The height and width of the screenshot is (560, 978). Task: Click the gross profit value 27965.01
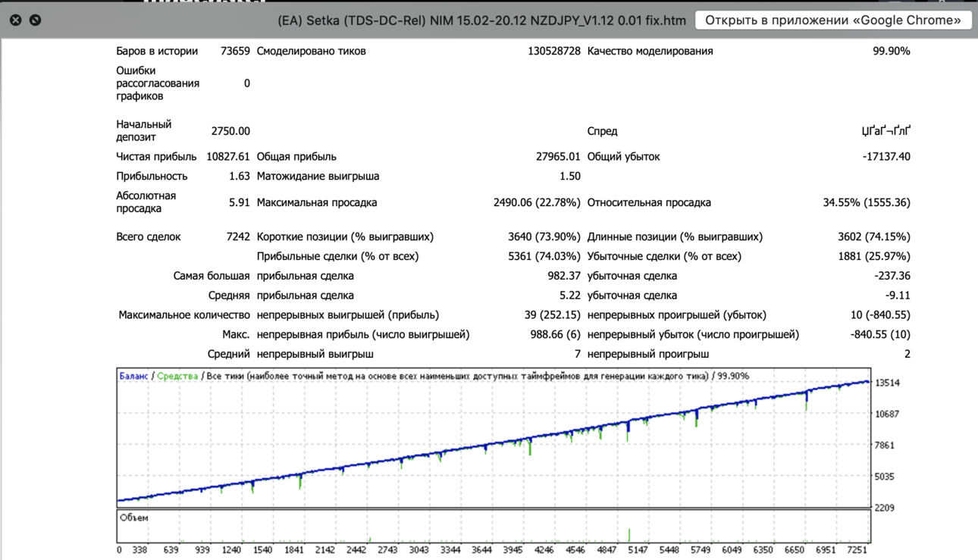558,156
